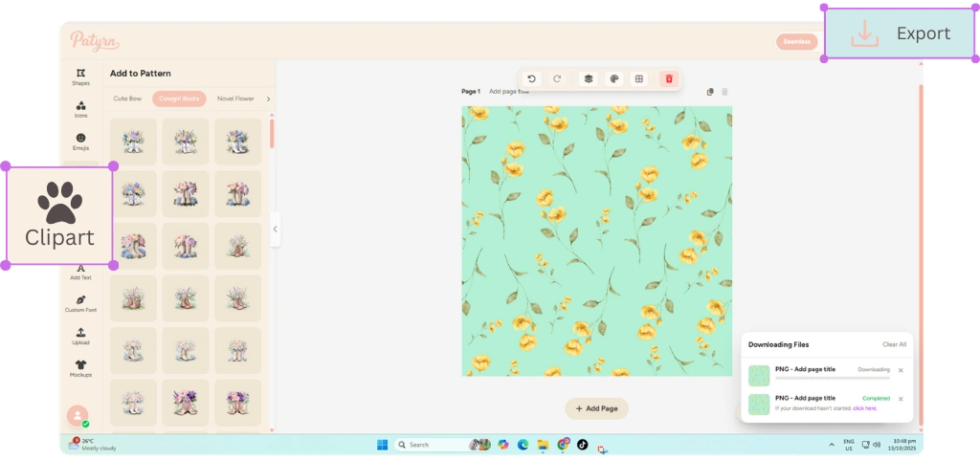Open the Mockups panel

[80, 368]
